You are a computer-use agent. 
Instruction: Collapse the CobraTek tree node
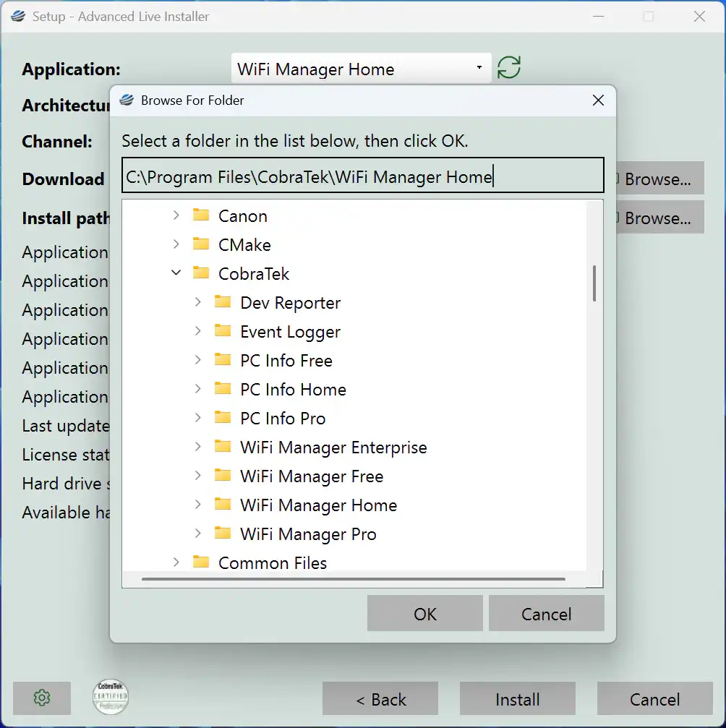click(x=176, y=274)
